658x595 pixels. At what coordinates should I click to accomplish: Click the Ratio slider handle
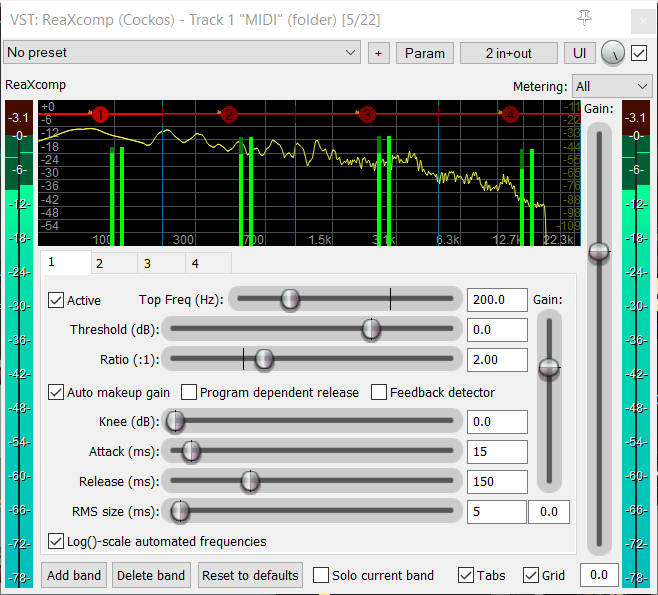pyautogui.click(x=264, y=359)
